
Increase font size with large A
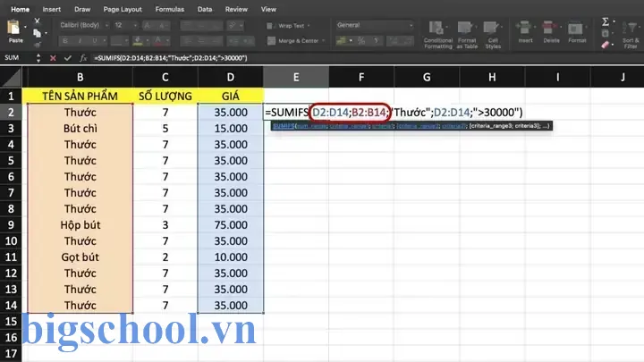pos(148,25)
